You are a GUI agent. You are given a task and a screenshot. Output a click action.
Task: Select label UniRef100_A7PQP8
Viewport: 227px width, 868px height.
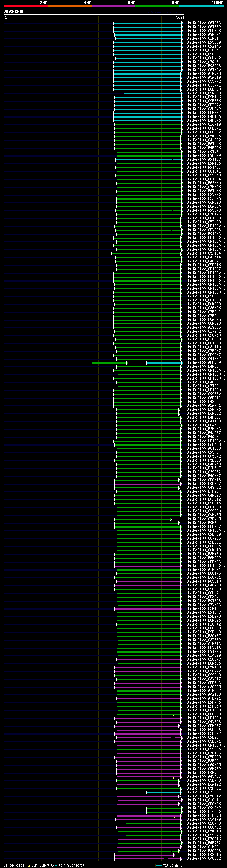(204, 73)
